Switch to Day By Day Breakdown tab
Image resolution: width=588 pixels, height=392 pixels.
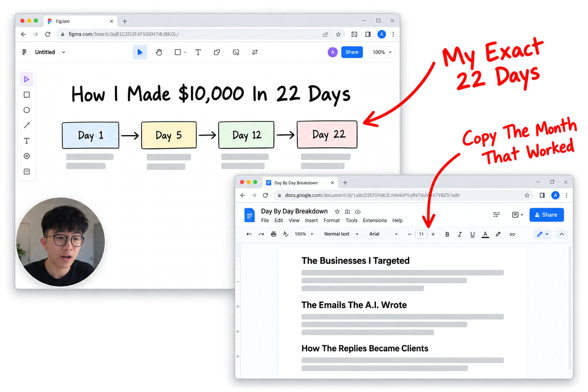click(x=300, y=183)
